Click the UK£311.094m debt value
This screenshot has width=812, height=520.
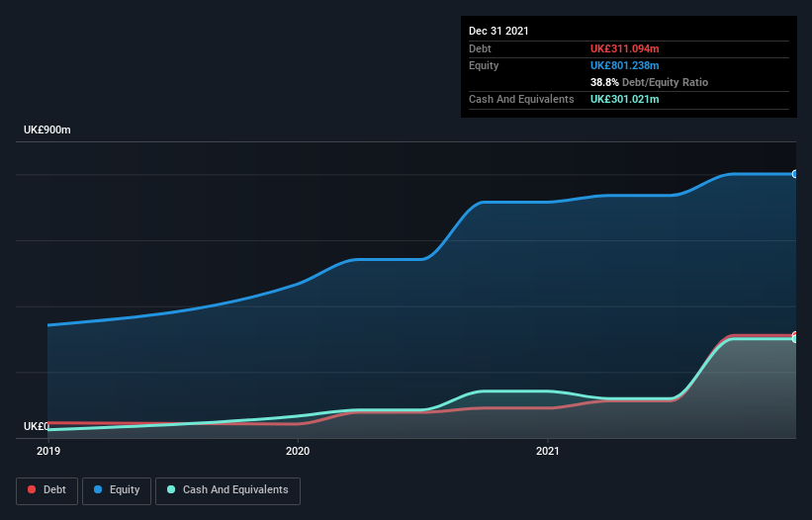[x=624, y=48]
